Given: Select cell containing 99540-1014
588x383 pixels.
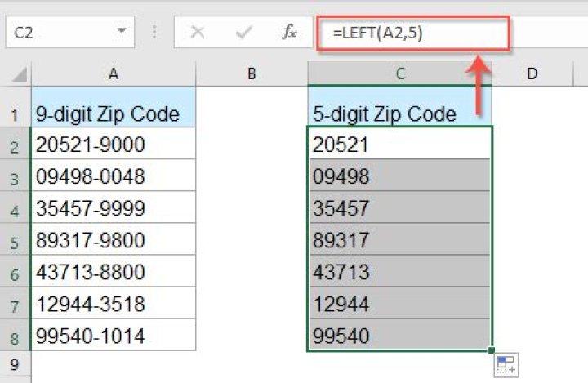Looking at the screenshot, I should click(x=113, y=335).
